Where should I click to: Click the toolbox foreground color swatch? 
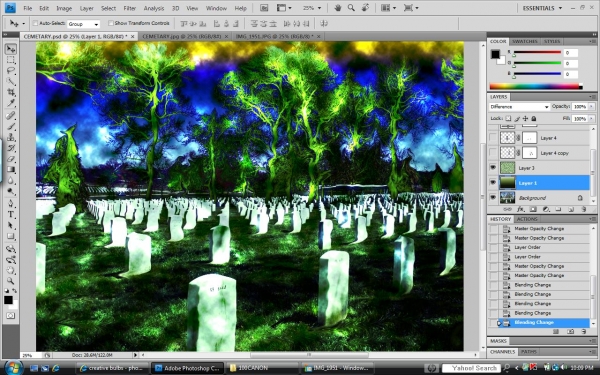pos(8,300)
